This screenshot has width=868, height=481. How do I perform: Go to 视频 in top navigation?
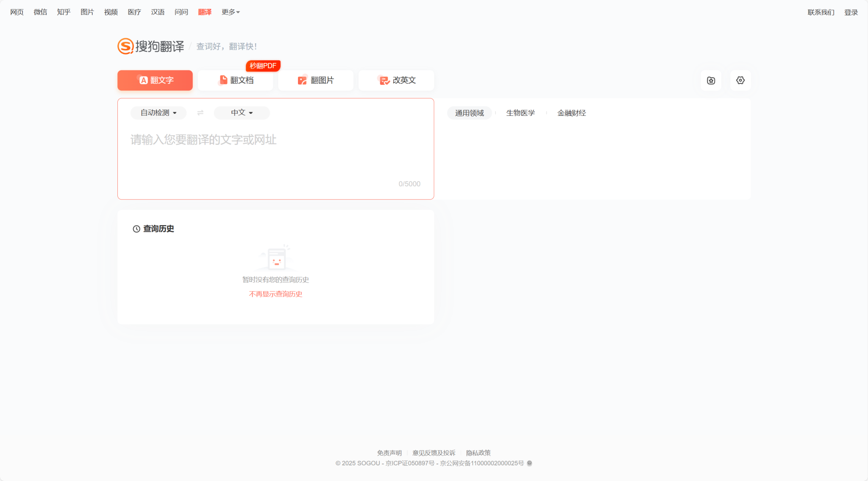click(x=111, y=12)
